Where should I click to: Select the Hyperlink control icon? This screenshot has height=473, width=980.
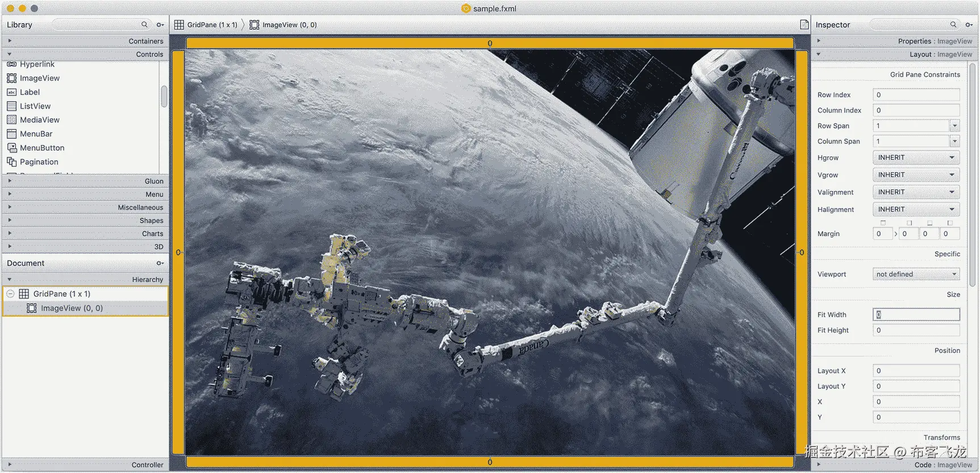pos(11,64)
